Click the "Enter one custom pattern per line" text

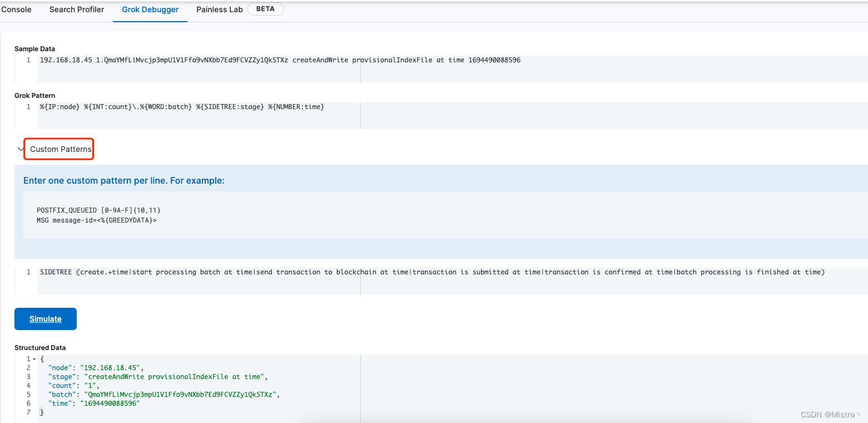124,181
